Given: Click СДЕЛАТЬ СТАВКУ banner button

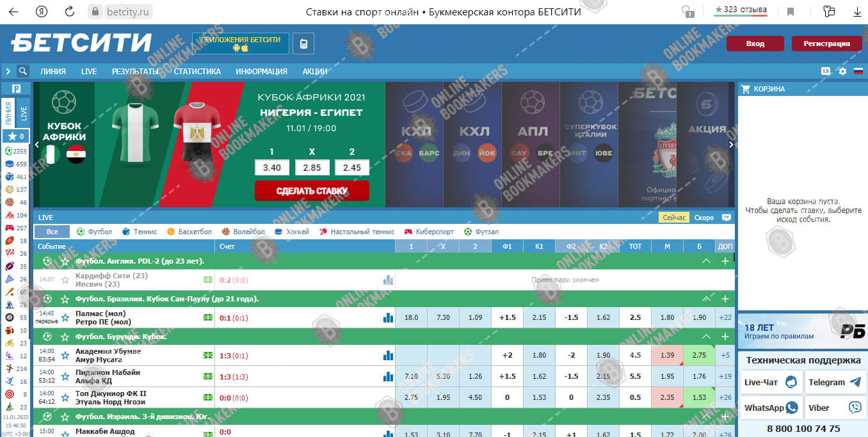Looking at the screenshot, I should click(x=312, y=191).
